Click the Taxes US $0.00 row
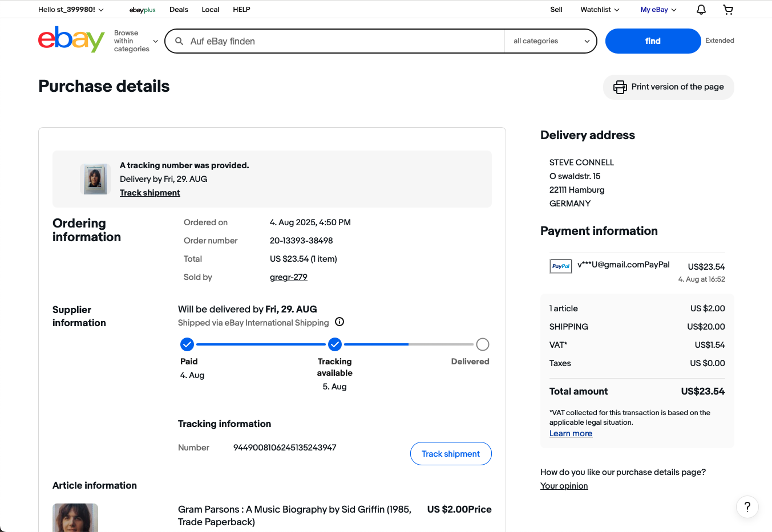This screenshot has height=532, width=772. tap(637, 363)
